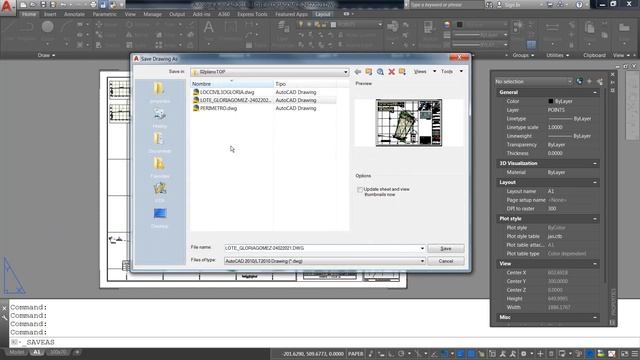
Task: Expand the Groups panel dropdown
Action: coord(523,55)
